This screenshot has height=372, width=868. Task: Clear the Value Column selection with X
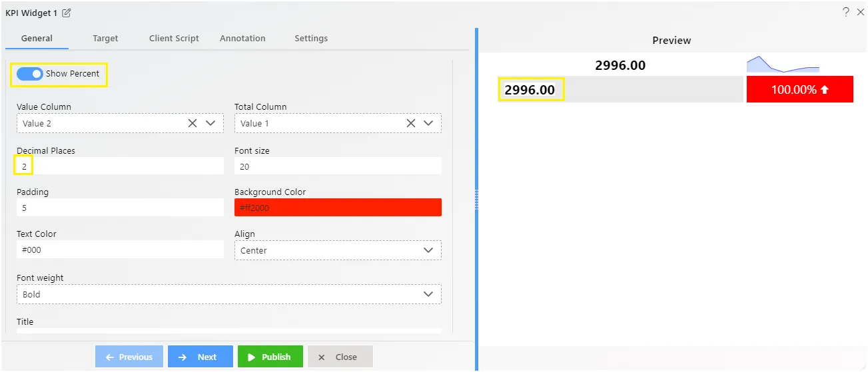pyautogui.click(x=193, y=123)
